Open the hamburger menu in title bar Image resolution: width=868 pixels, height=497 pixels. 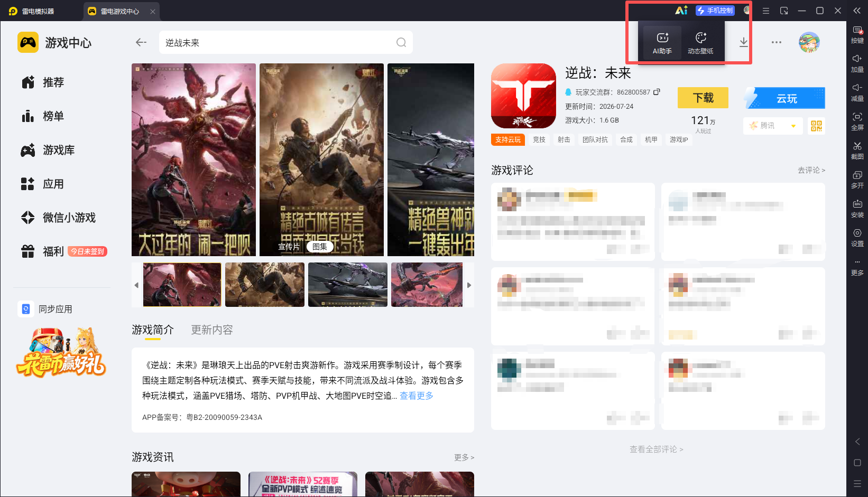click(x=765, y=11)
